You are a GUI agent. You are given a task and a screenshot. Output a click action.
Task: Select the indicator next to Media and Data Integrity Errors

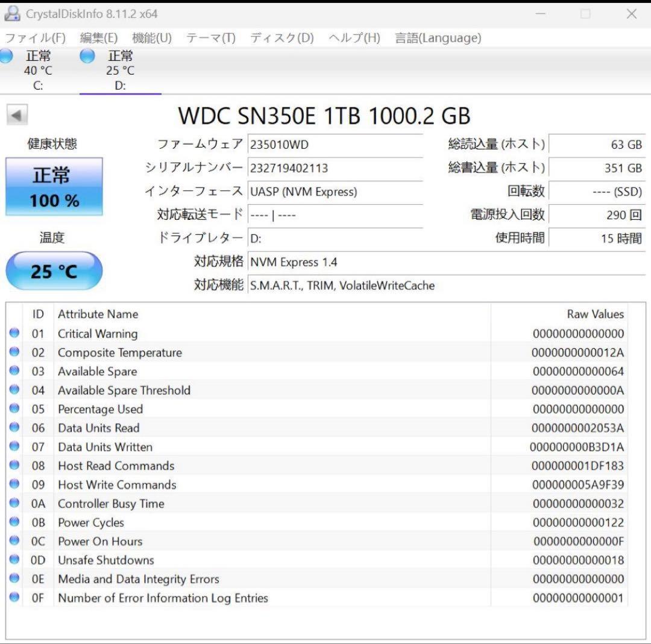(13, 579)
